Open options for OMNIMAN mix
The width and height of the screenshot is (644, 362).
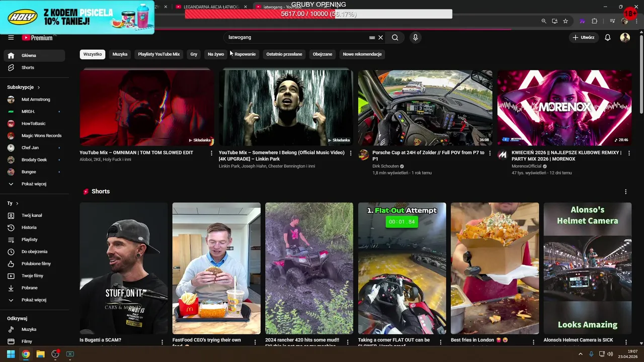pyautogui.click(x=211, y=153)
